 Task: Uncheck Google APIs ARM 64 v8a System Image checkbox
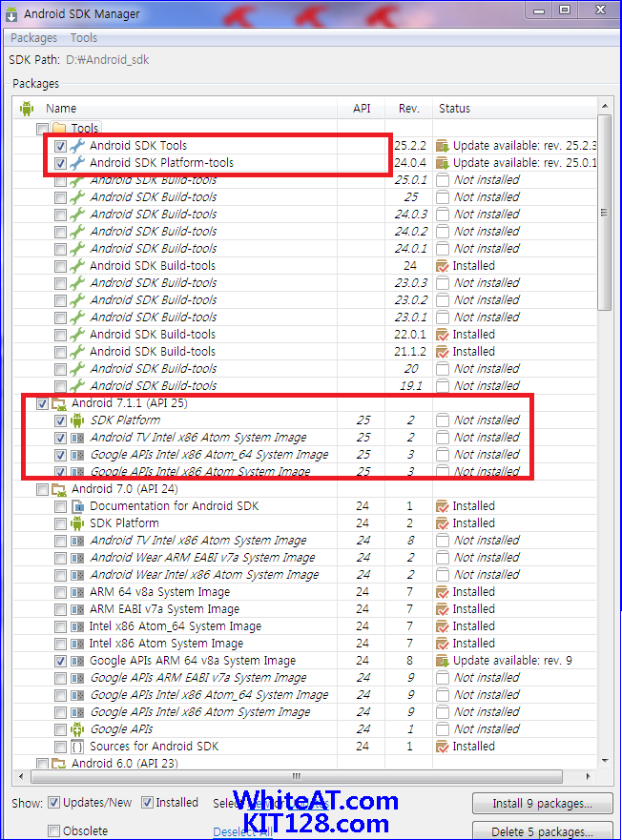pyautogui.click(x=61, y=661)
